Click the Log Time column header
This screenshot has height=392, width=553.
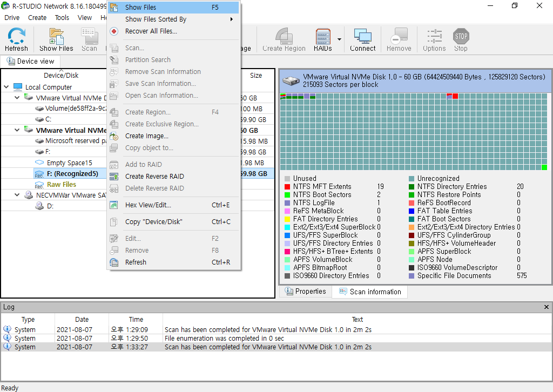pyautogui.click(x=136, y=320)
